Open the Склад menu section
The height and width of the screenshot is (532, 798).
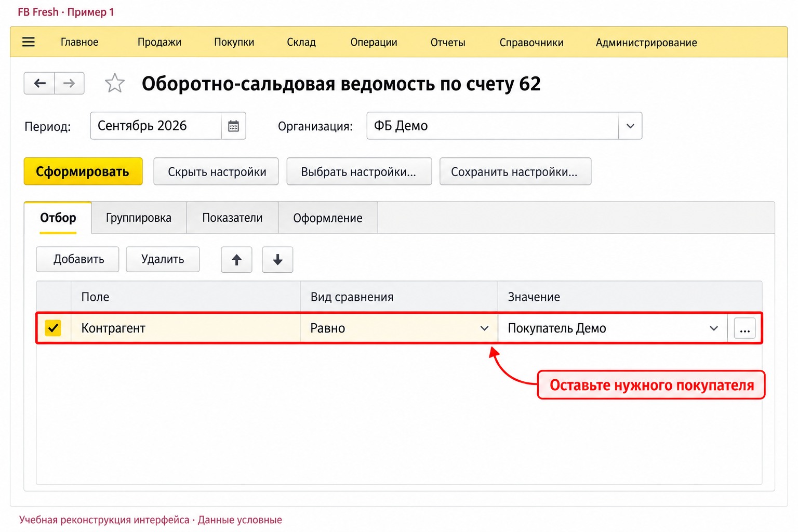tap(301, 42)
